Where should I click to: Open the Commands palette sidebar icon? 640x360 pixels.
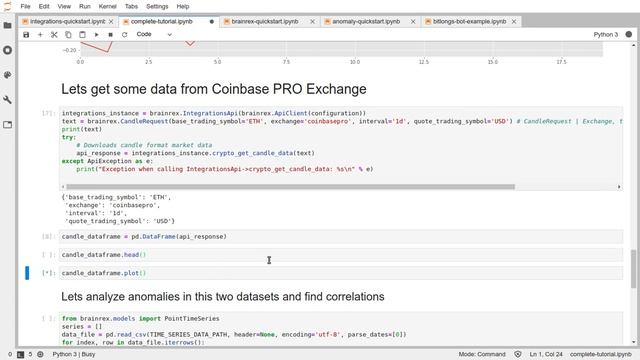7,75
